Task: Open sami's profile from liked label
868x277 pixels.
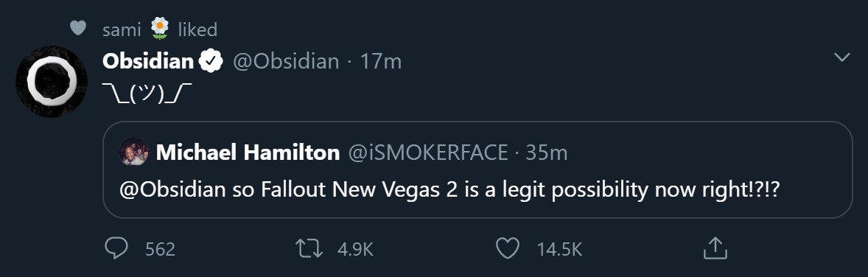Action: pos(122,29)
